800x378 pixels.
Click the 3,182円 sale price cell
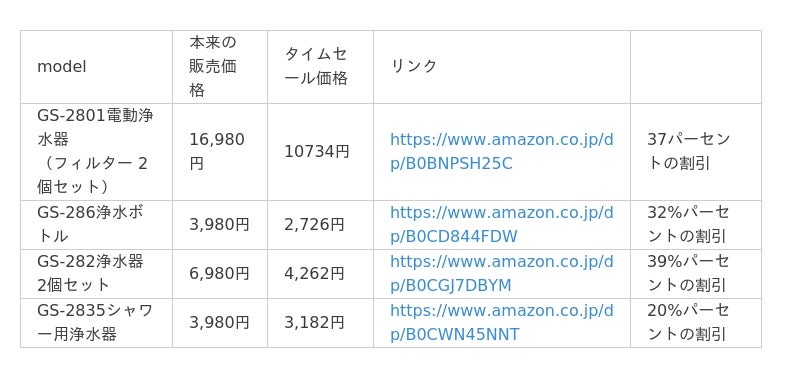click(320, 323)
